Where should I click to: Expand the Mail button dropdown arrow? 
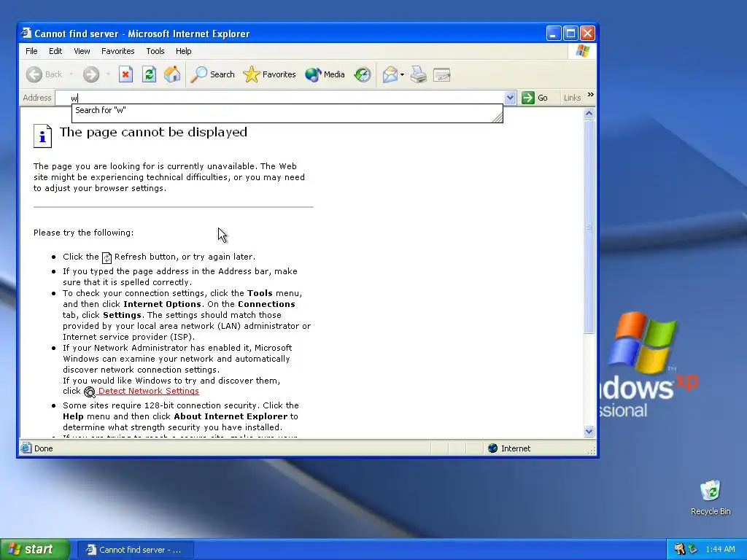(x=402, y=74)
